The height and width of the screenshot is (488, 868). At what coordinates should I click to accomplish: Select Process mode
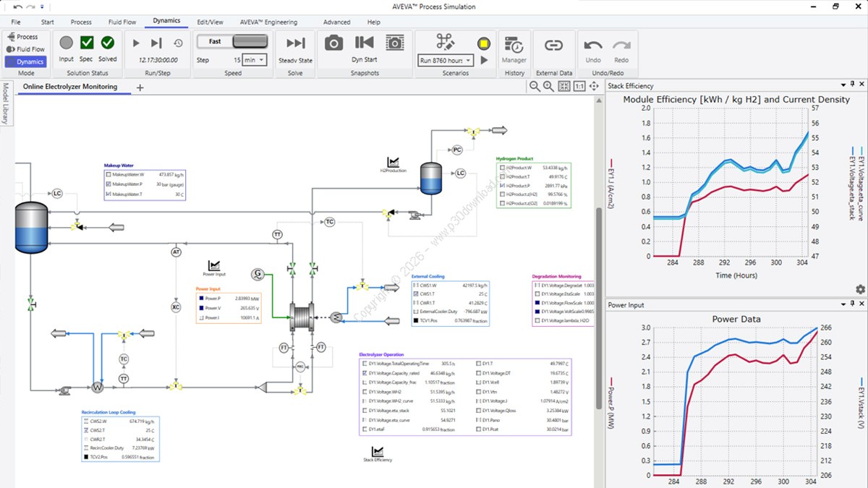pyautogui.click(x=22, y=37)
